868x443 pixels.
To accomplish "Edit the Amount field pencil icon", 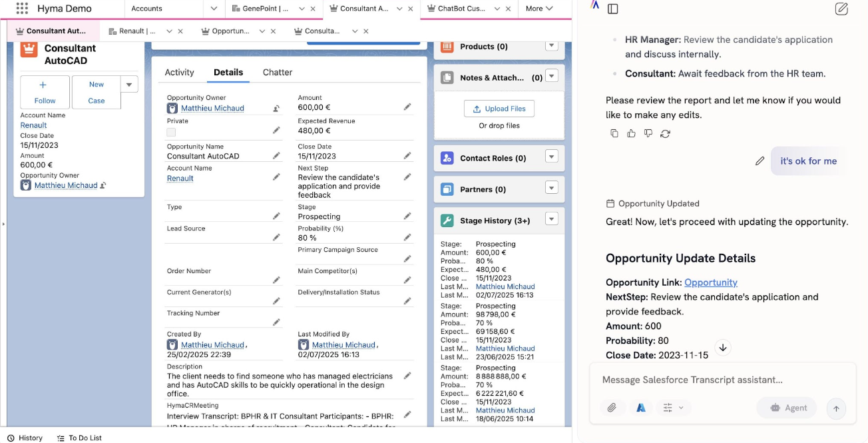I will (x=407, y=107).
